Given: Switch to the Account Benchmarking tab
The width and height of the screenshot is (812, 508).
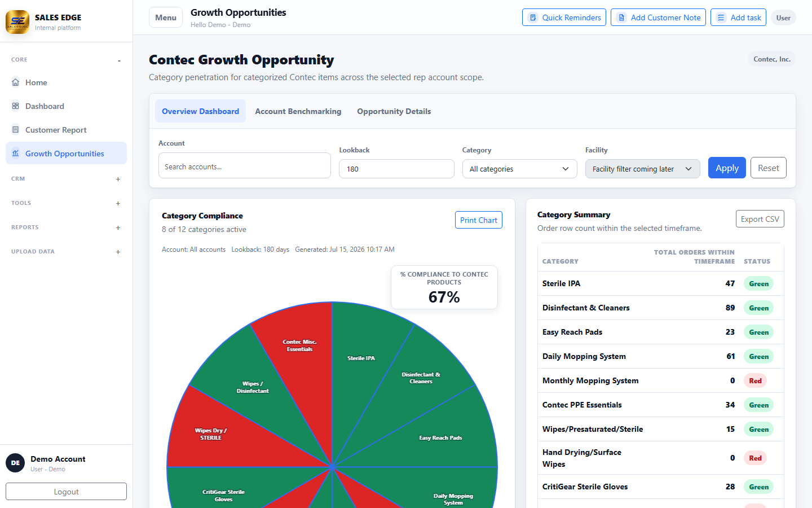Looking at the screenshot, I should point(298,111).
